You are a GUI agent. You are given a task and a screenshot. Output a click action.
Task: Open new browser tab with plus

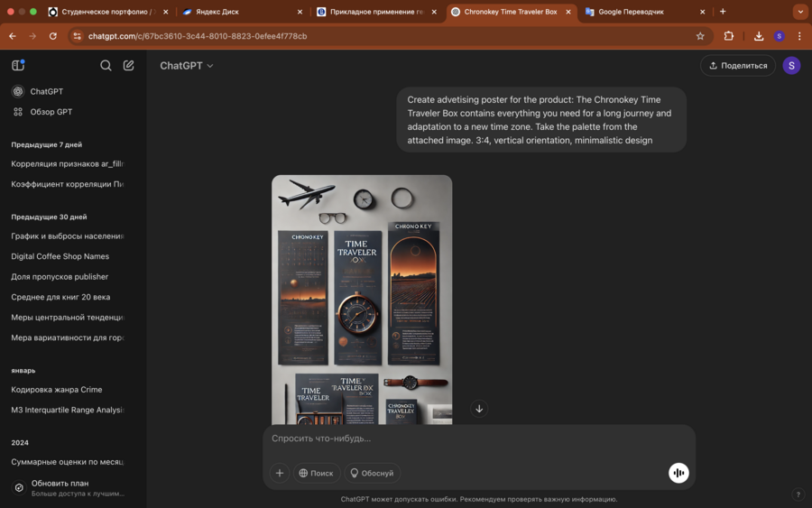(723, 12)
